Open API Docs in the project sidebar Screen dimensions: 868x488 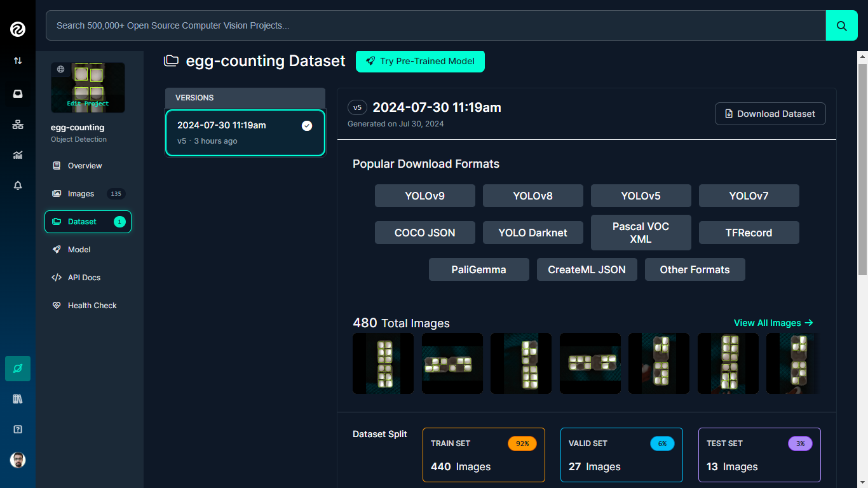[x=88, y=278]
